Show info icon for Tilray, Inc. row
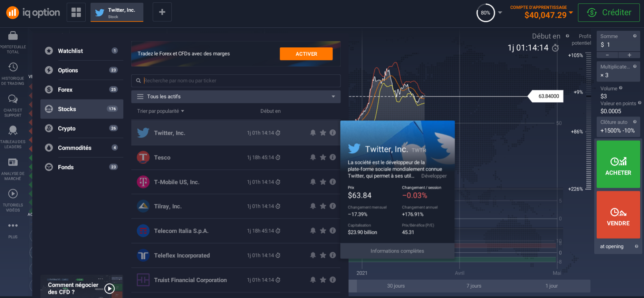 pyautogui.click(x=333, y=206)
